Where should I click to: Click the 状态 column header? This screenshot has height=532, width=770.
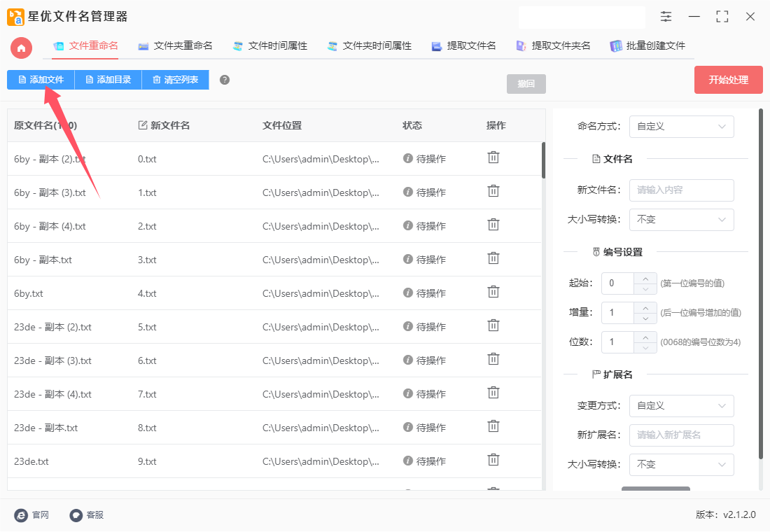point(412,126)
